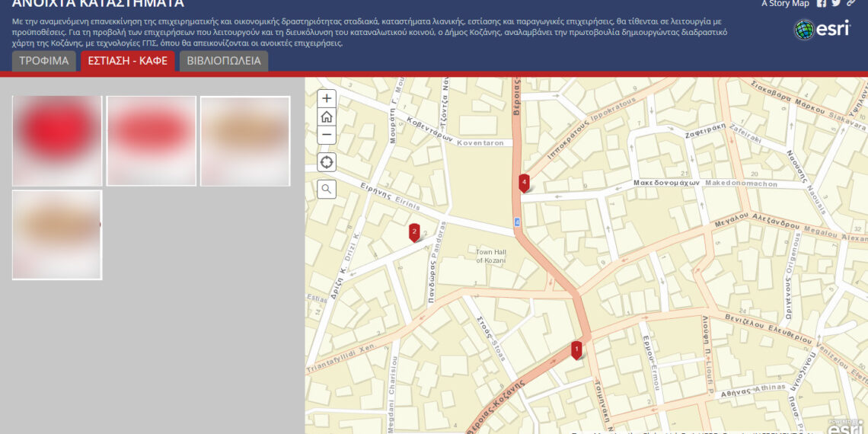
Task: Open the map search tool
Action: click(327, 189)
